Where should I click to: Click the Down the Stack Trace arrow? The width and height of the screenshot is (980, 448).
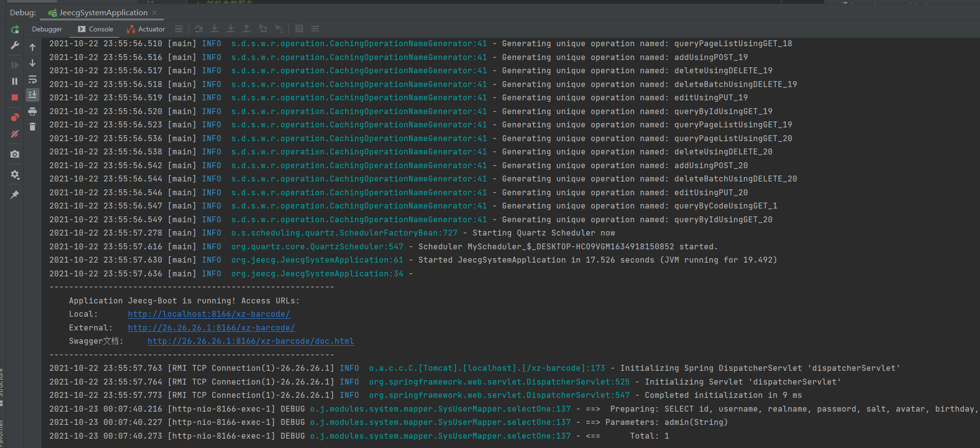[x=32, y=63]
